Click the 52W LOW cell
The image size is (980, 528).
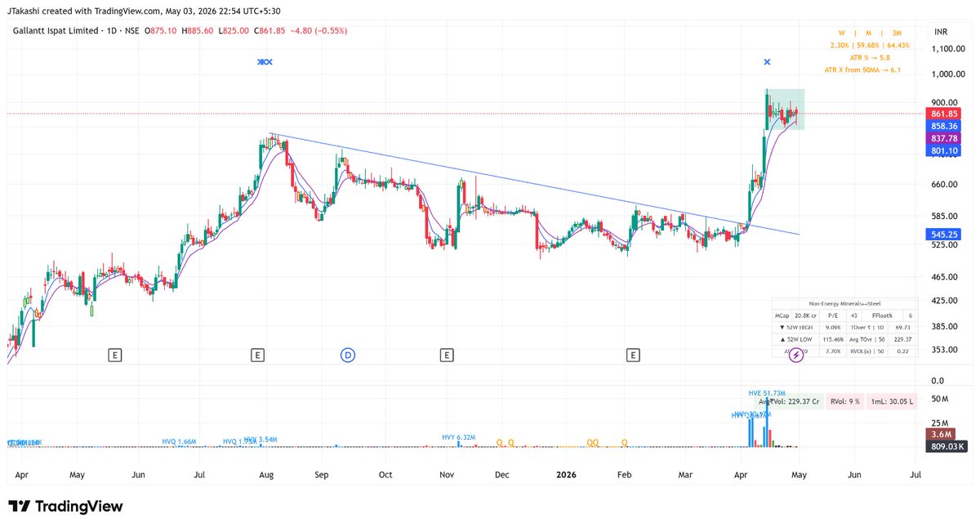tap(797, 340)
